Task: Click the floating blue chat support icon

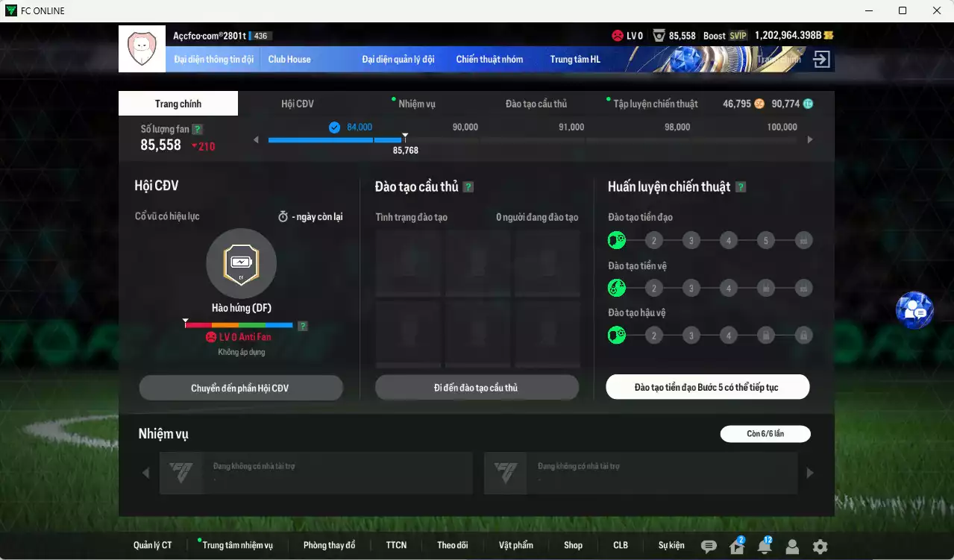Action: (x=914, y=310)
